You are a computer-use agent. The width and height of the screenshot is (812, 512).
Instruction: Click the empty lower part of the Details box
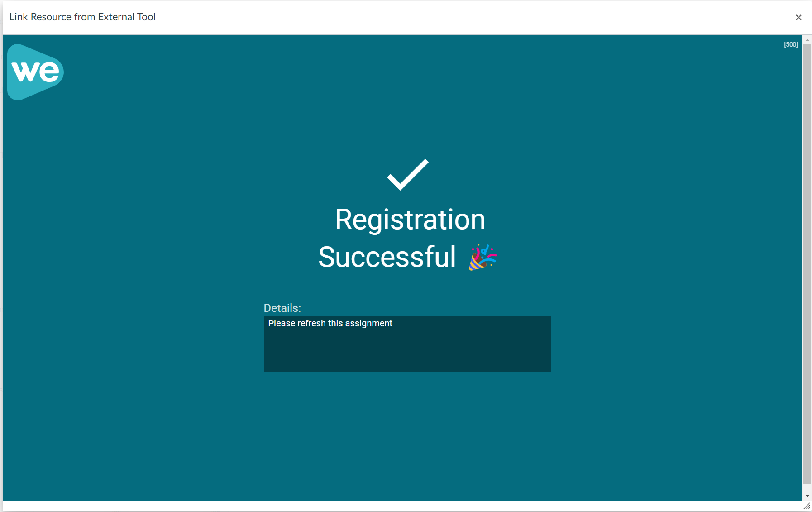pyautogui.click(x=407, y=358)
